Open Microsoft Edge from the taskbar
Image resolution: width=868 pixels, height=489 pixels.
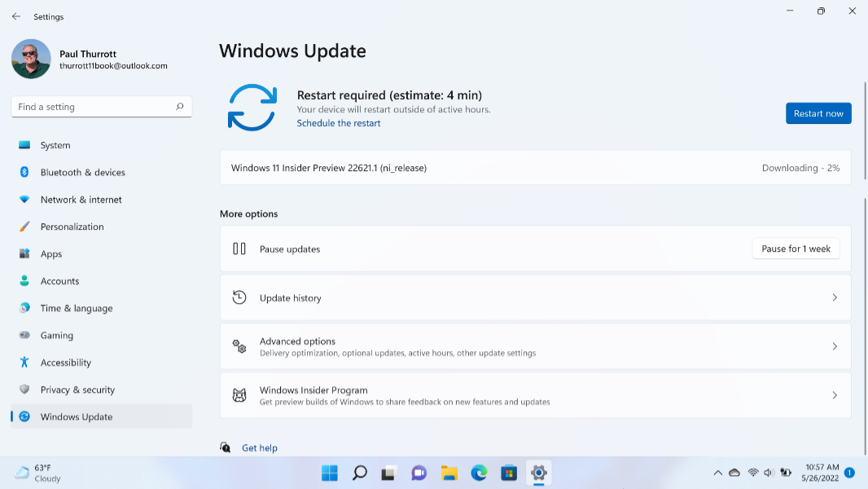pyautogui.click(x=479, y=473)
